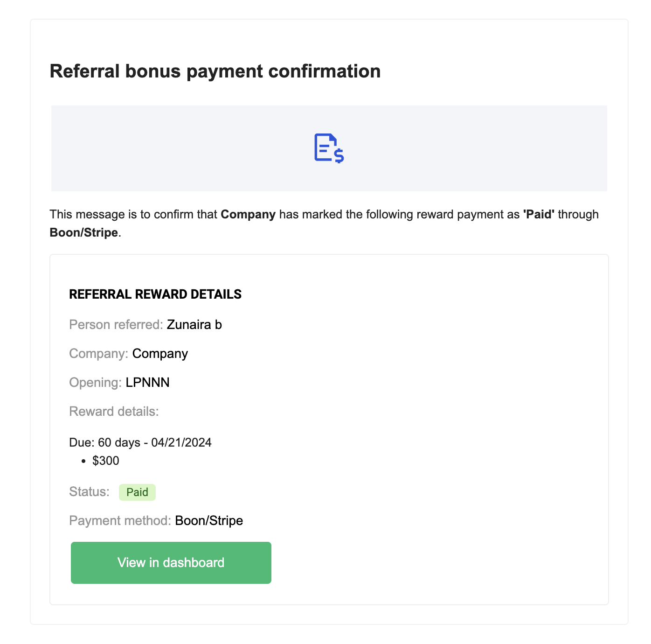This screenshot has height=644, width=651.
Task: Click the Reward details label
Action: [114, 412]
